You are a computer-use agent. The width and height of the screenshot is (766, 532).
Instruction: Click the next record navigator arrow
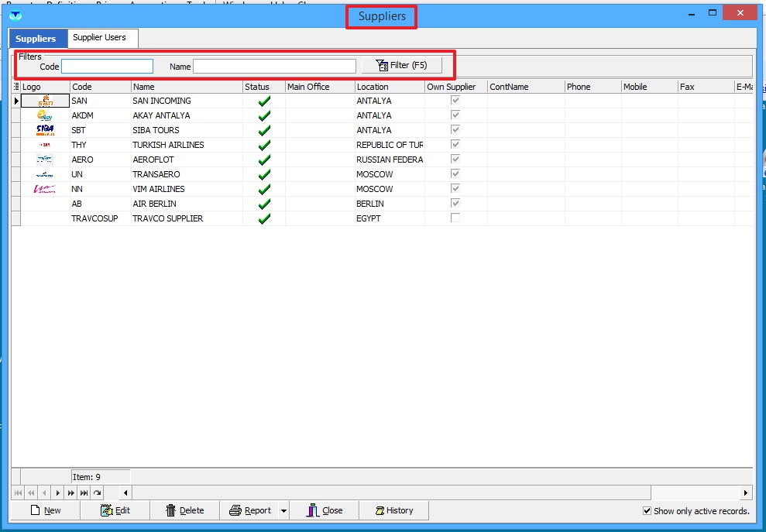(x=57, y=493)
